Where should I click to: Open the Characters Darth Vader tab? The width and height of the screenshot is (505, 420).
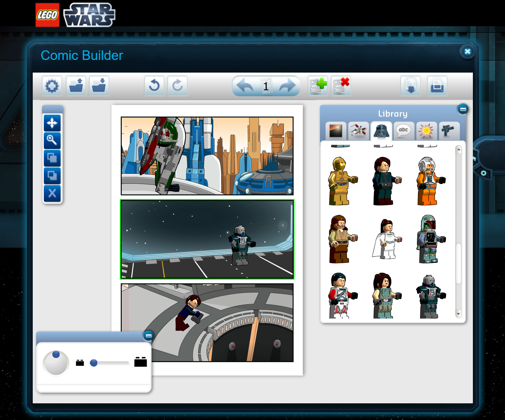pyautogui.click(x=381, y=131)
